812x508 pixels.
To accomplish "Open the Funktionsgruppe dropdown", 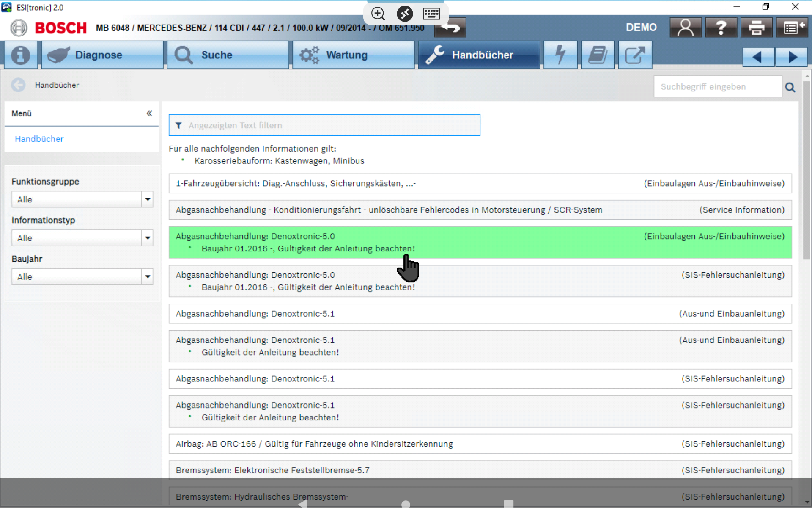I will (x=82, y=199).
